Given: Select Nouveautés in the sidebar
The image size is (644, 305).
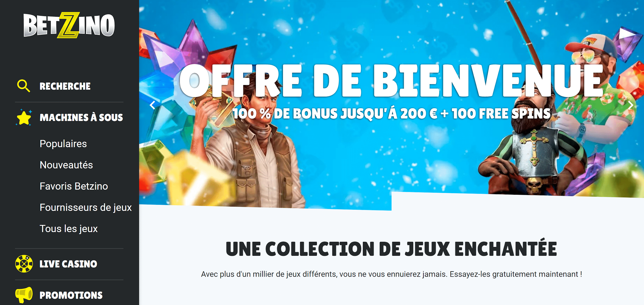Looking at the screenshot, I should point(66,165).
